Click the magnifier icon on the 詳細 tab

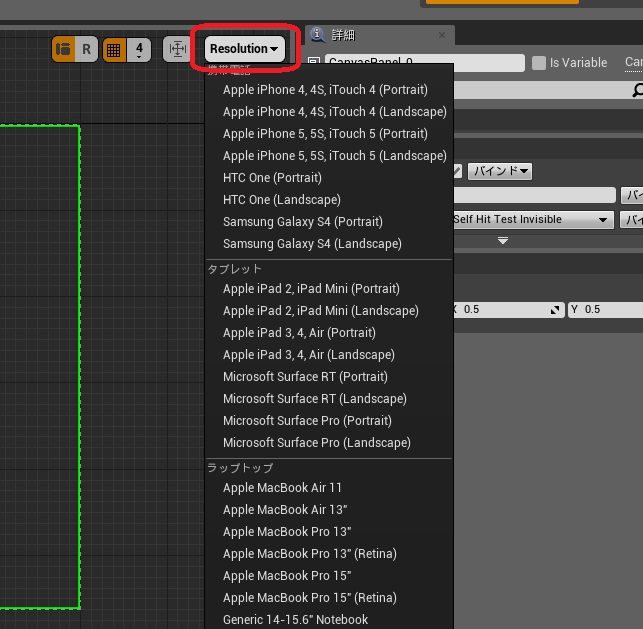pyautogui.click(x=317, y=35)
